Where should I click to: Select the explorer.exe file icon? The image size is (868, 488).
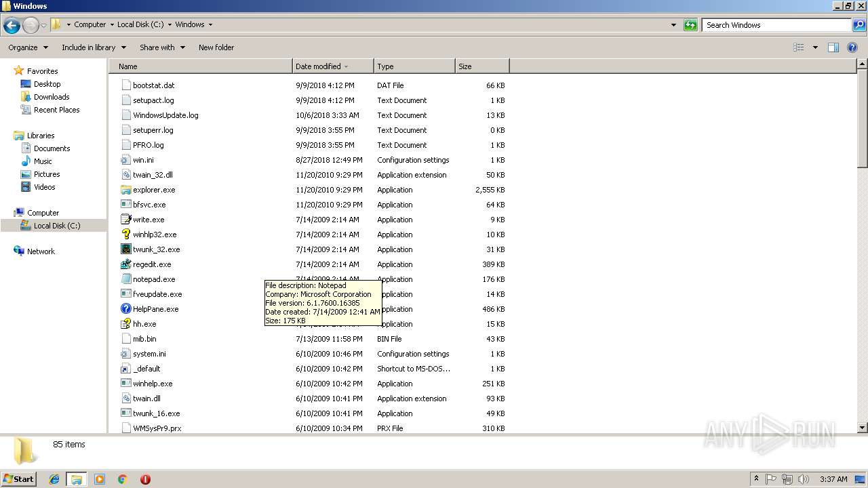[x=125, y=190]
